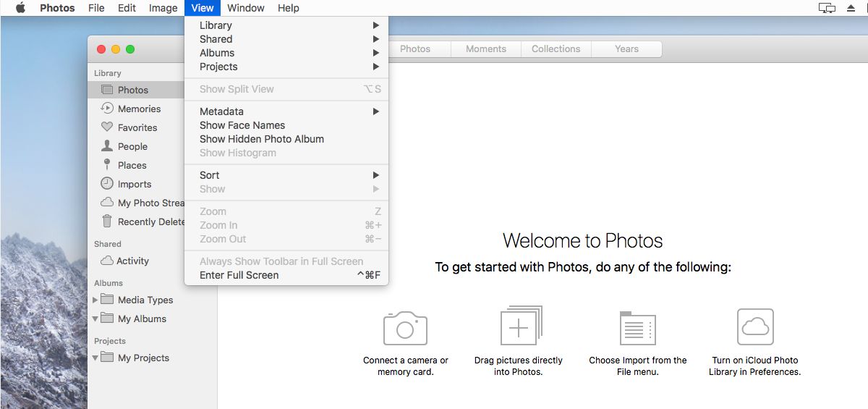Open the Recently Deleted trash icon
Viewport: 868px width, 409px height.
tap(106, 222)
